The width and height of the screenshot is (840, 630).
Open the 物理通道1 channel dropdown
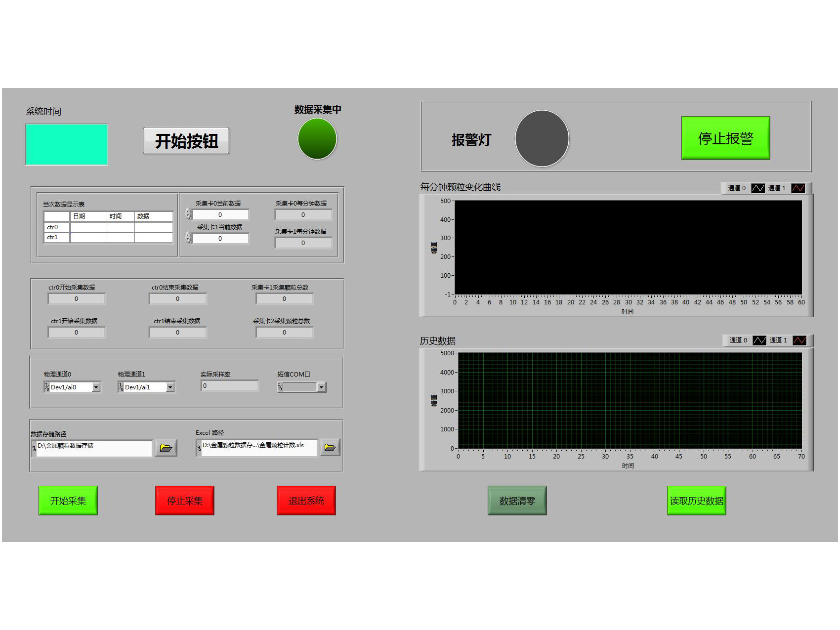coord(170,387)
